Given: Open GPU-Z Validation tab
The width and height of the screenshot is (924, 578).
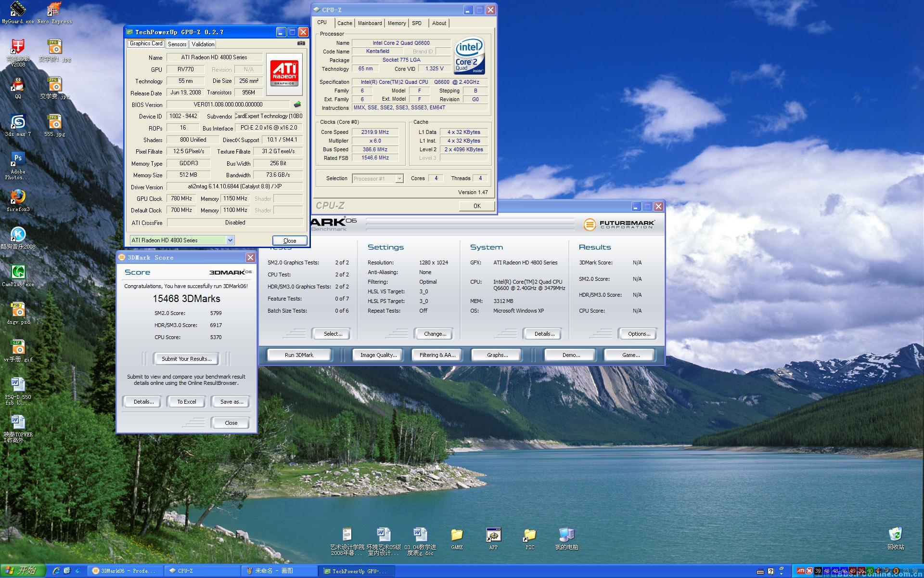Looking at the screenshot, I should [203, 44].
